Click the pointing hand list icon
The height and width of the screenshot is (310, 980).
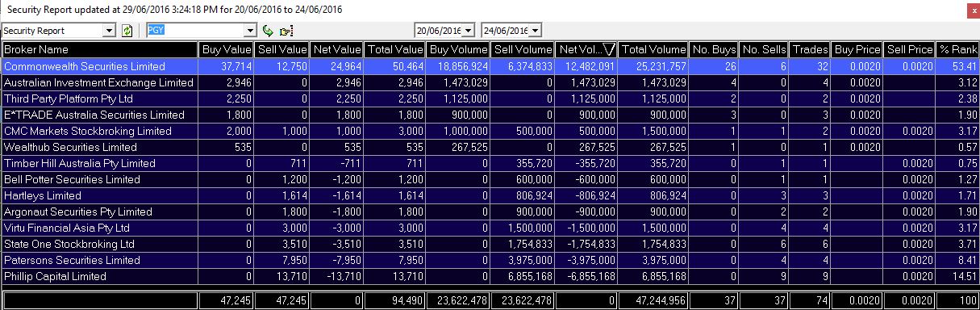[x=286, y=31]
